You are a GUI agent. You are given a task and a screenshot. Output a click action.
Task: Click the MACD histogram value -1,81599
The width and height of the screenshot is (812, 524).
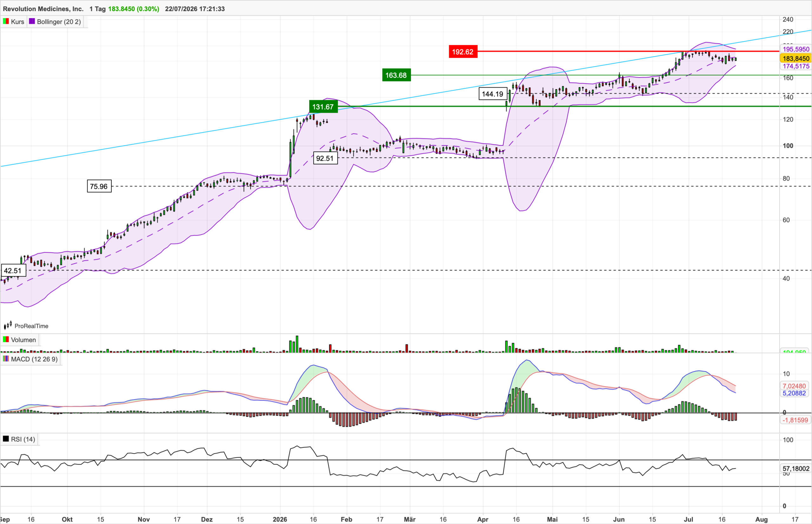(x=795, y=420)
